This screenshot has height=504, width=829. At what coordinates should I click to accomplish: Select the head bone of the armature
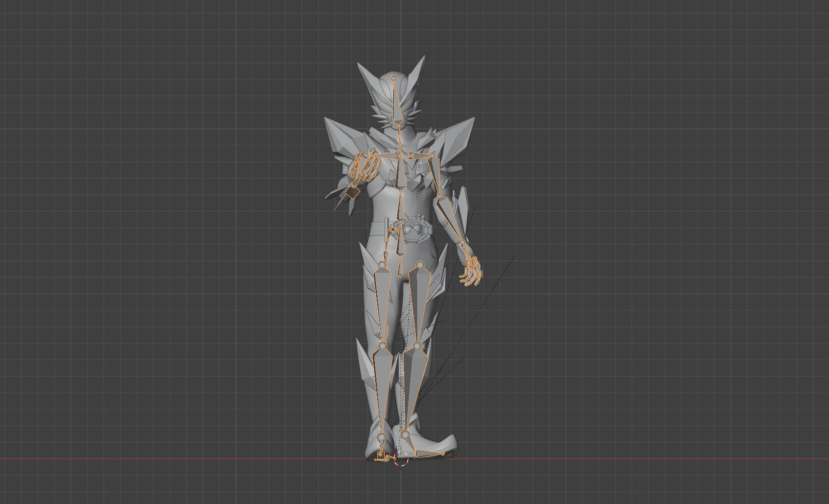pos(397,103)
